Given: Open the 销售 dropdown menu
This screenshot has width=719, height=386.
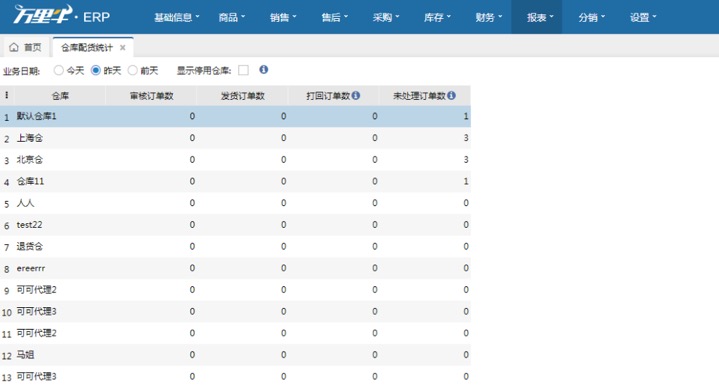Looking at the screenshot, I should (x=283, y=17).
